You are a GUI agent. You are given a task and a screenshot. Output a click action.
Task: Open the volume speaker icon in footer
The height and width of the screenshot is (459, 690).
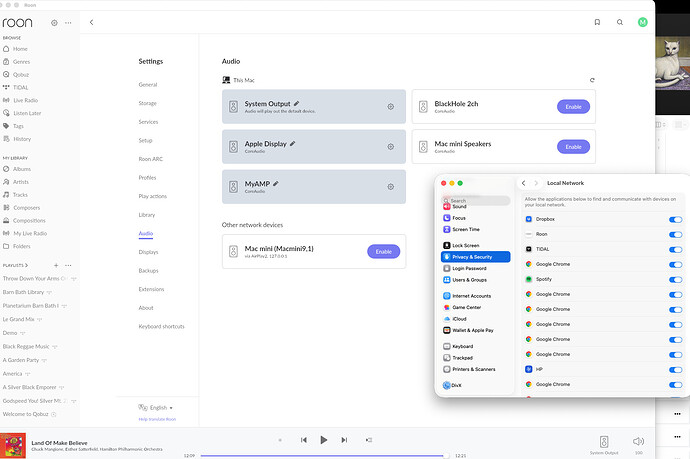(x=638, y=440)
